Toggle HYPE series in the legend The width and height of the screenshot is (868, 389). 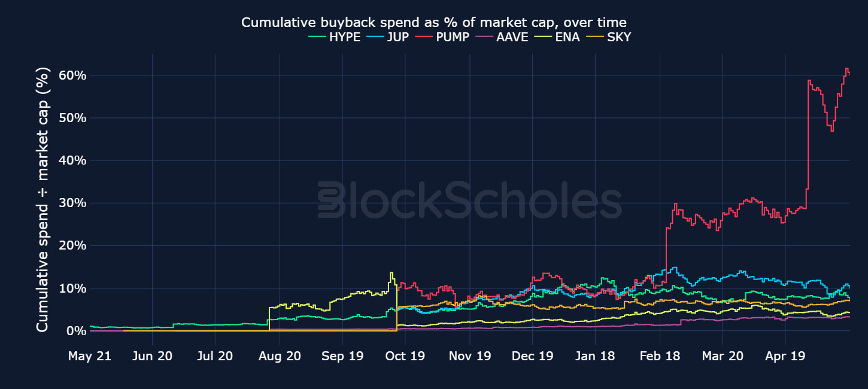[x=334, y=37]
